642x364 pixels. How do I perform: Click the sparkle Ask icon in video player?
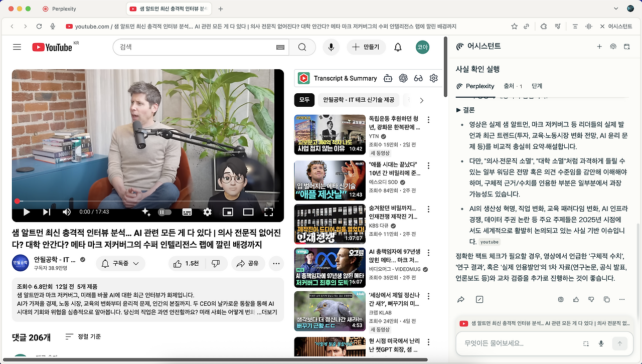(x=146, y=212)
